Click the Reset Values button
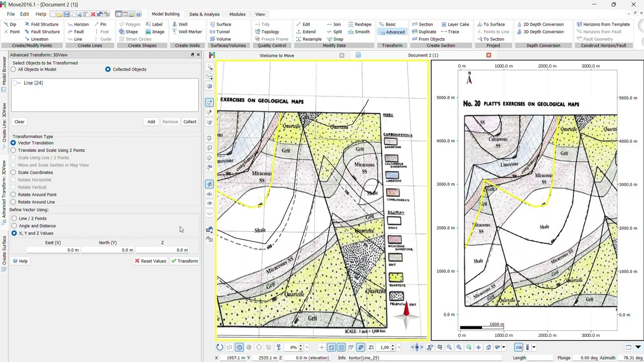Viewport: 644px width, 362px height. (150, 261)
